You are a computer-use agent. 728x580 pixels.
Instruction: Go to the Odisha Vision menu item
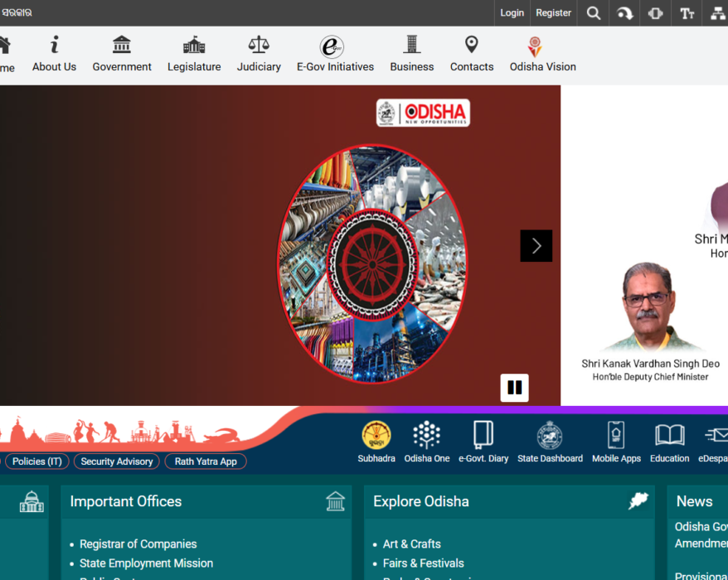point(542,55)
